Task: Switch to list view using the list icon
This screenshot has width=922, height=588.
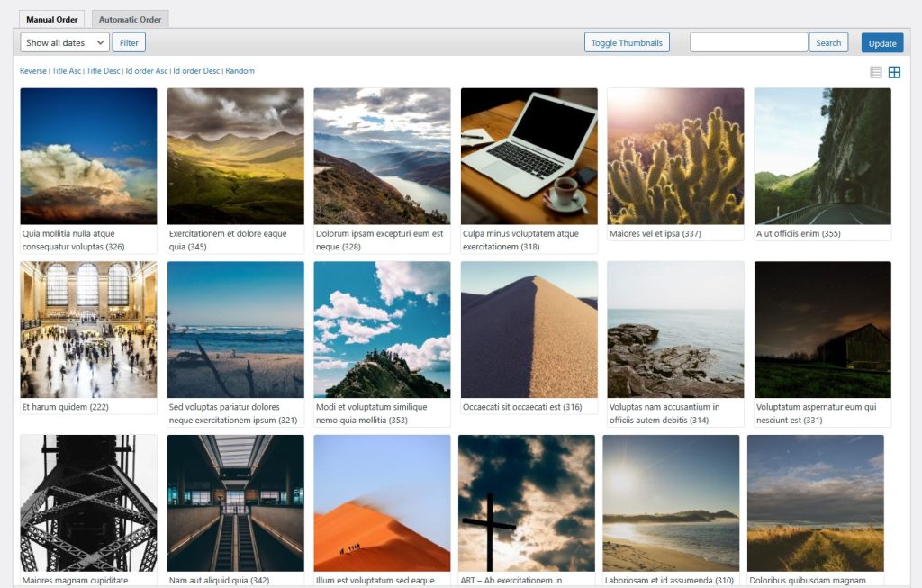Action: (x=875, y=71)
